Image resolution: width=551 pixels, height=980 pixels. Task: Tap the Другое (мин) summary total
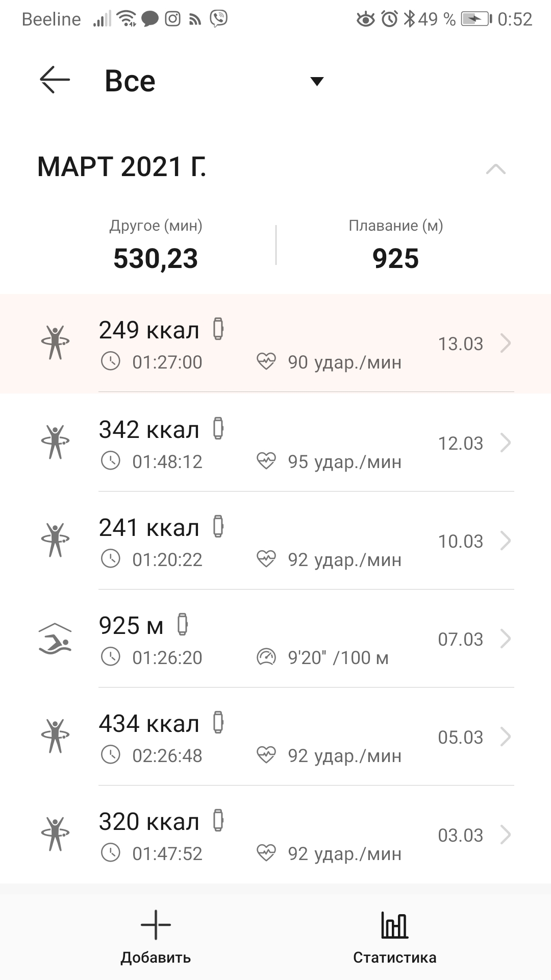tap(156, 258)
